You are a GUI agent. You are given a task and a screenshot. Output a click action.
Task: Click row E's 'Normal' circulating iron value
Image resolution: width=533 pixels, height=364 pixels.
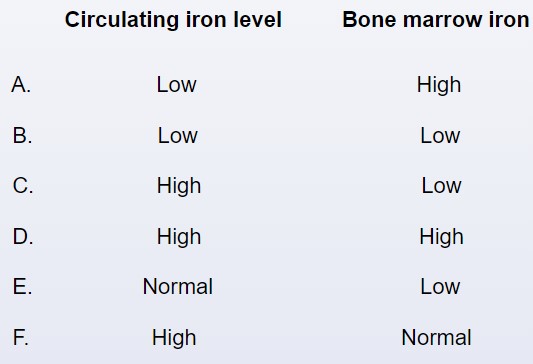click(x=178, y=287)
